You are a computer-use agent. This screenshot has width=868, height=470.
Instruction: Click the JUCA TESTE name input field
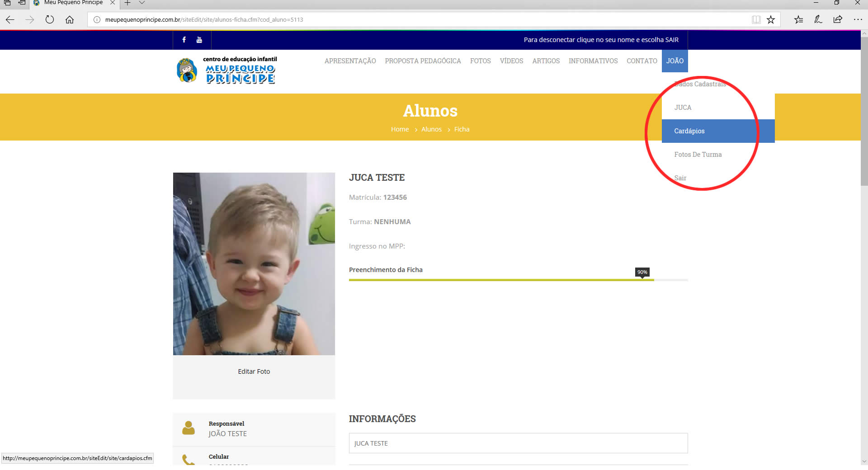coord(518,443)
